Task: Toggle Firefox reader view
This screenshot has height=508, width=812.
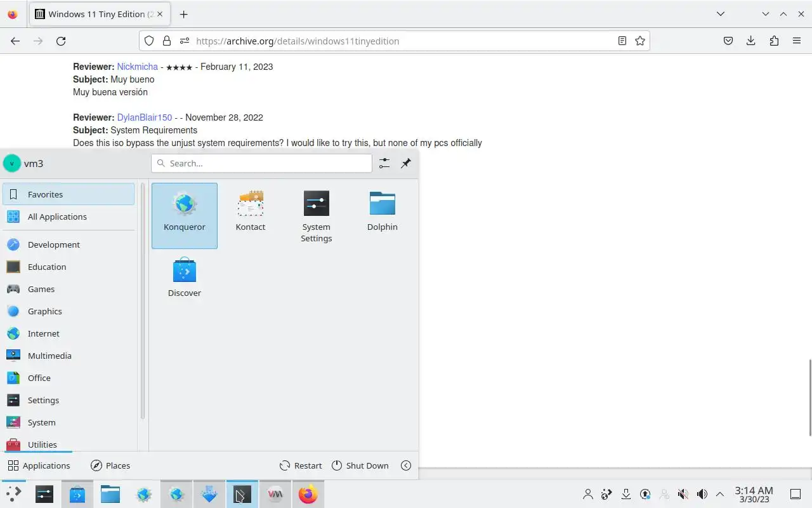Action: 622,41
